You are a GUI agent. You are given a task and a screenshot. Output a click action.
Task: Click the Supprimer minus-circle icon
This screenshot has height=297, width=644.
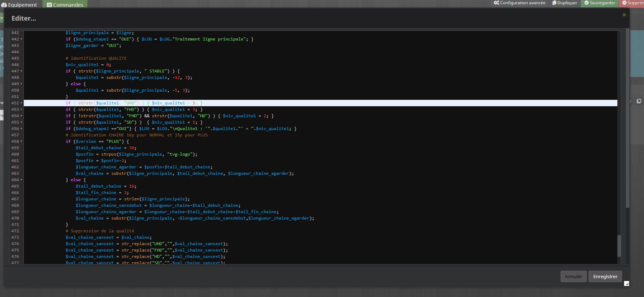click(624, 3)
